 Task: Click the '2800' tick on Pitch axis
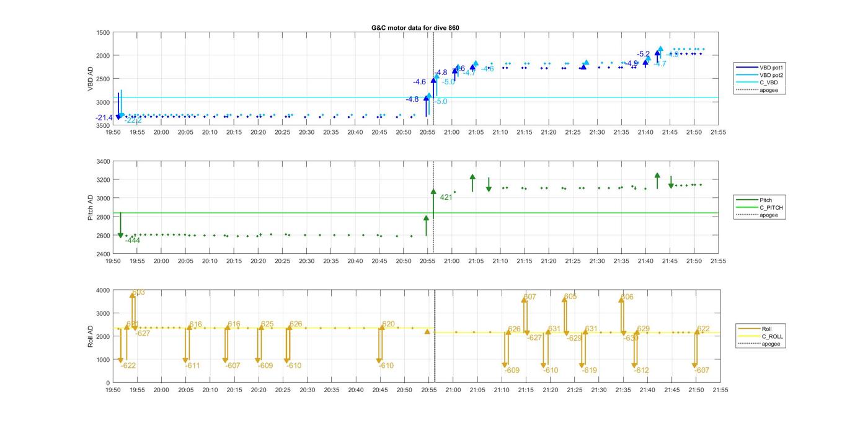pos(103,217)
